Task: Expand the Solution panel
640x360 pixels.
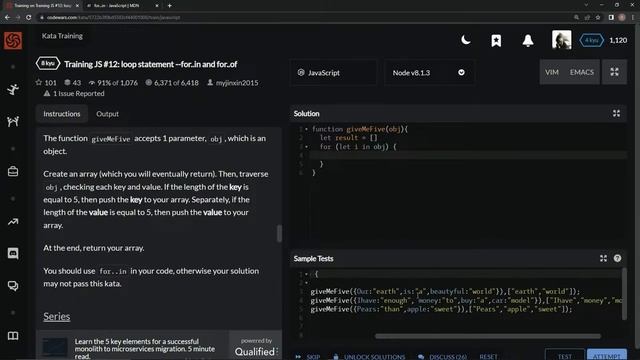Action: click(x=616, y=114)
